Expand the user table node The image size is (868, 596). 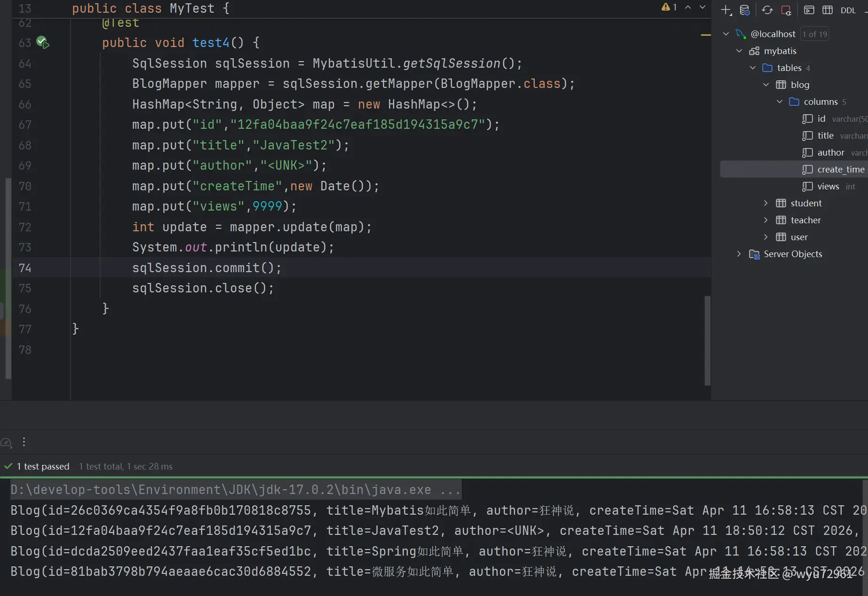coord(765,237)
